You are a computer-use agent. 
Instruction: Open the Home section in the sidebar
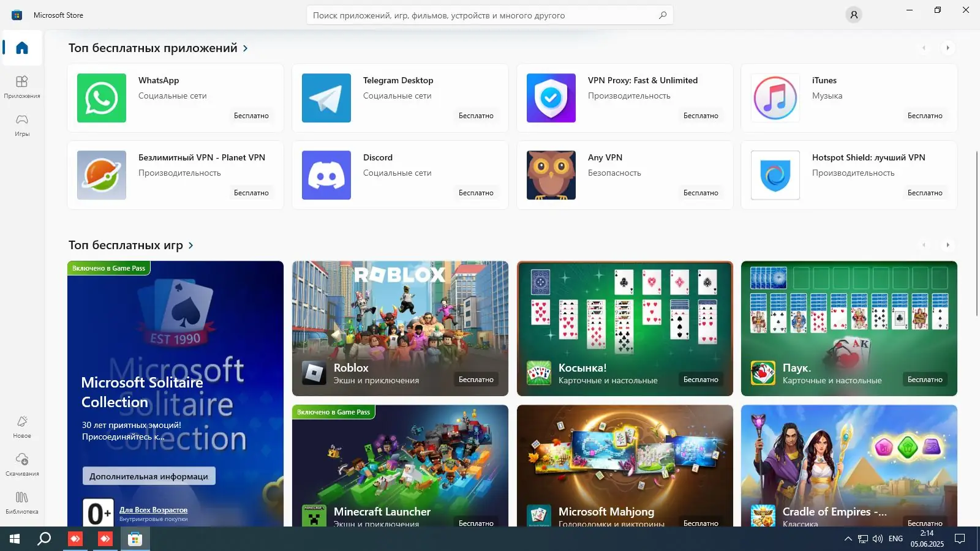coord(21,48)
